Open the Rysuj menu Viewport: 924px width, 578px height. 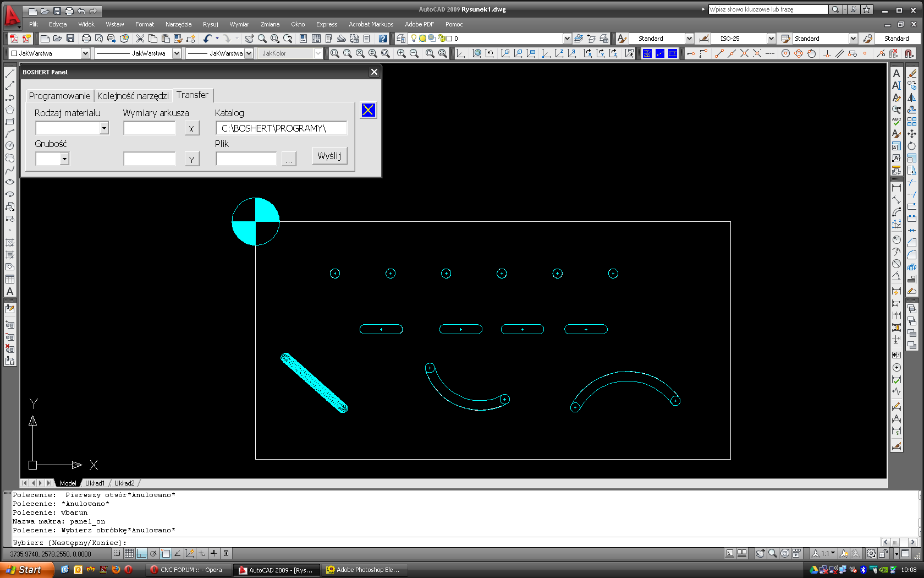click(x=210, y=24)
